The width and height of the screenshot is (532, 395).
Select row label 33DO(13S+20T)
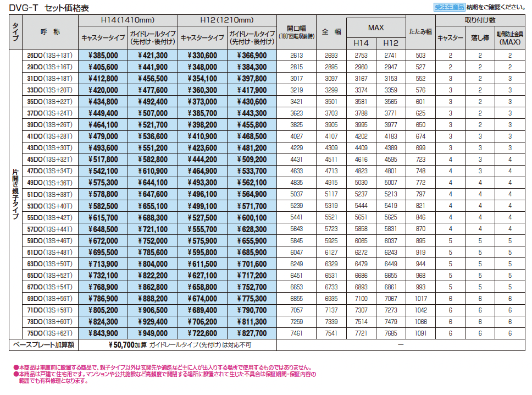coord(50,90)
